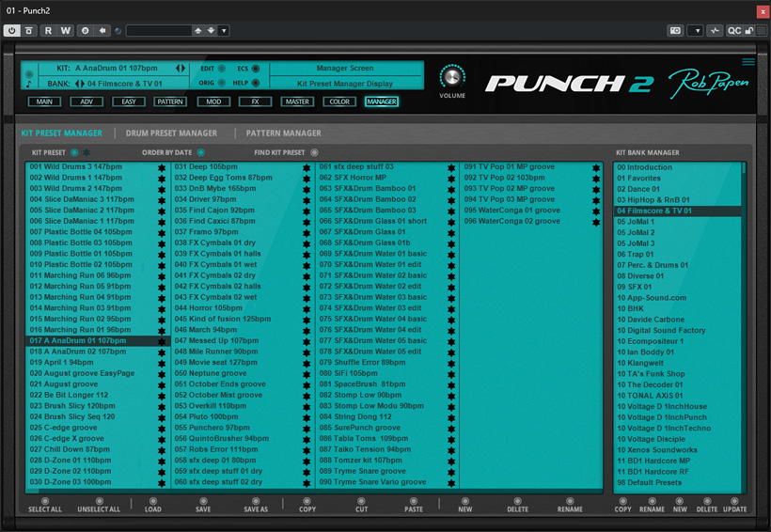This screenshot has width=771, height=532.
Task: Toggle the EDIT indicator button
Action: [222, 69]
